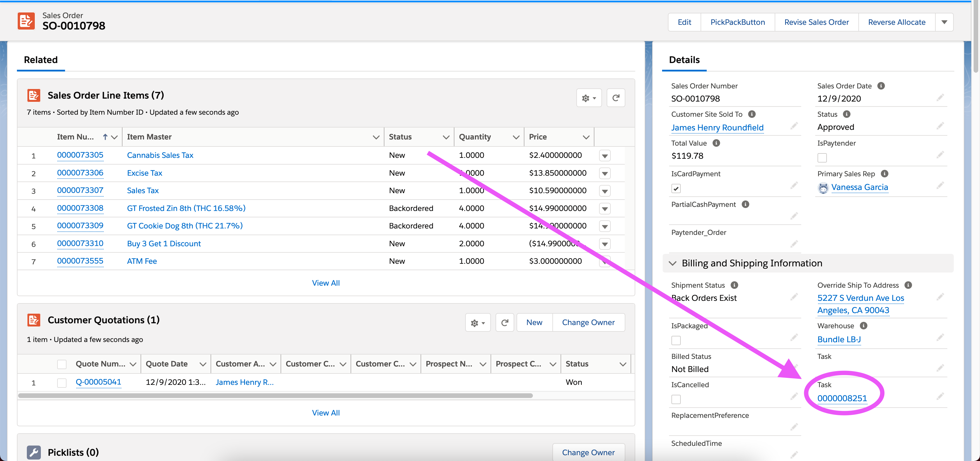Select the Q-00005041 quotation row checkbox

62,383
